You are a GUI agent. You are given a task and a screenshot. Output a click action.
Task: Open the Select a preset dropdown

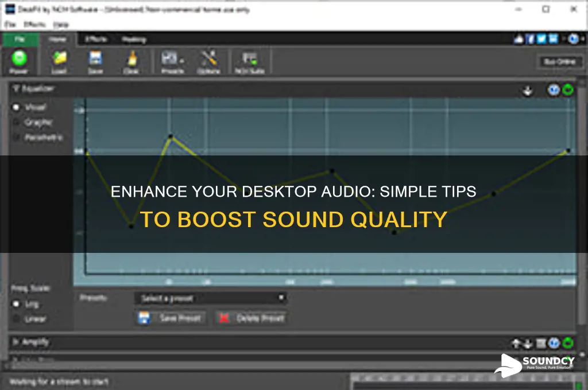[x=211, y=298]
